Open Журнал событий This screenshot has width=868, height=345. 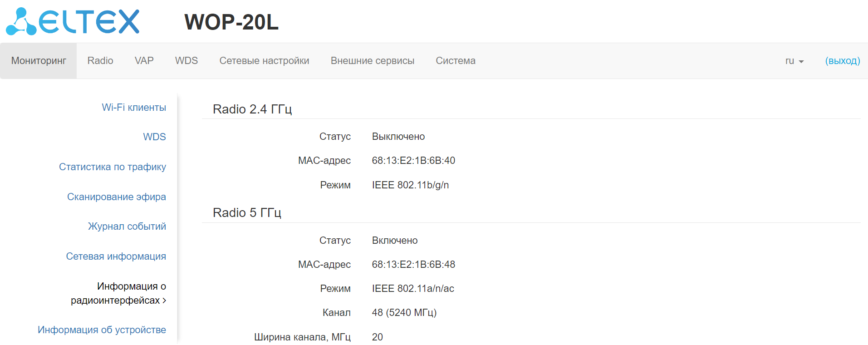[x=127, y=227]
